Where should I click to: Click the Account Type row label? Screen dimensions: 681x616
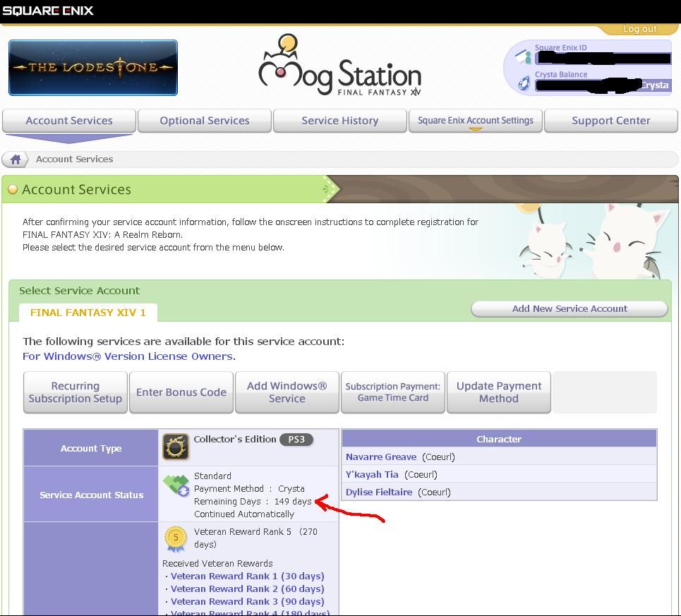91,449
